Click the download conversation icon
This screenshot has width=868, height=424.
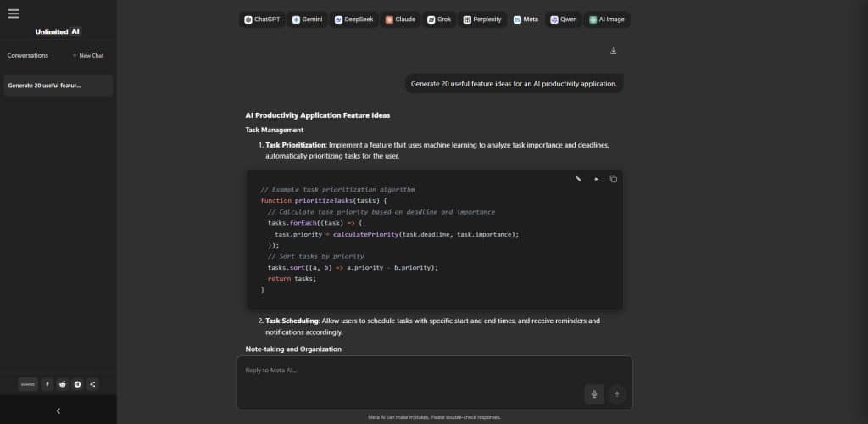613,51
